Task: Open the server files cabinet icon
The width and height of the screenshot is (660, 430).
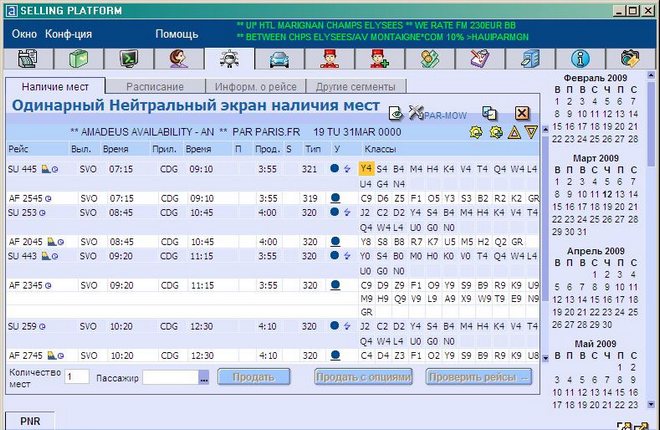Action: point(530,58)
